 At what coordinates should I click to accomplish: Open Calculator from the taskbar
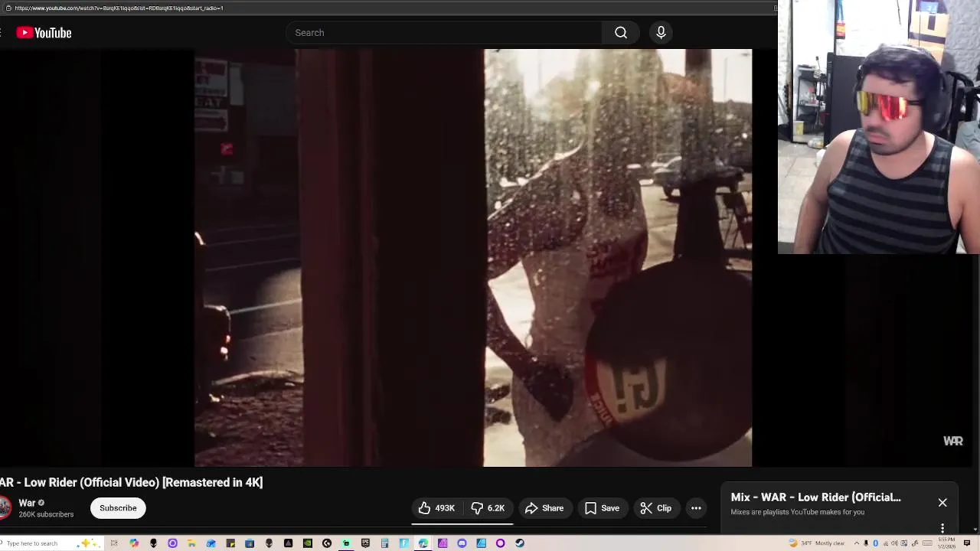(x=384, y=543)
